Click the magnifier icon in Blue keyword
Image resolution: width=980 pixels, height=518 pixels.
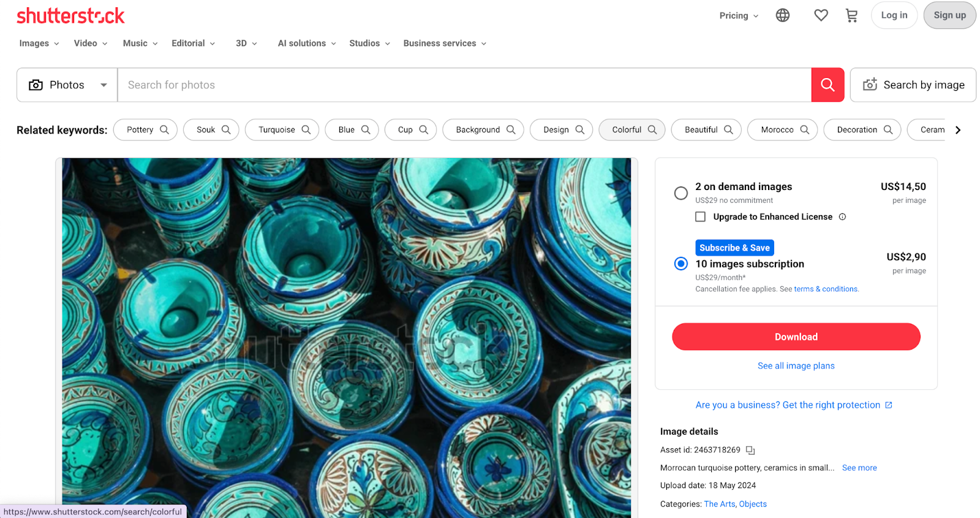point(366,129)
